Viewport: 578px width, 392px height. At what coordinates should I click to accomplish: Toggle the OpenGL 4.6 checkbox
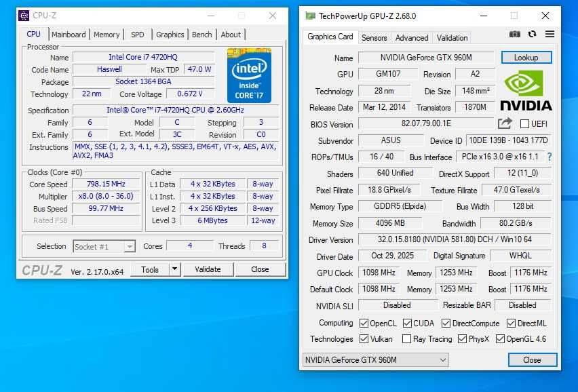(x=500, y=338)
